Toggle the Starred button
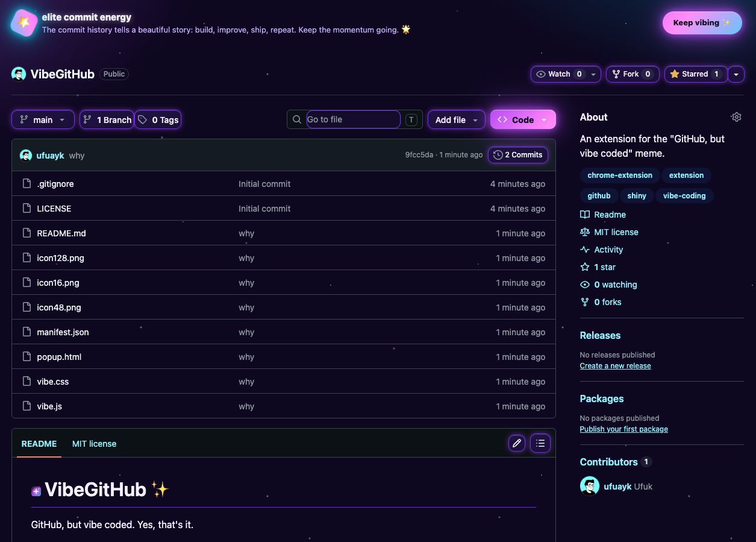Viewport: 756px width, 542px height. coord(696,74)
